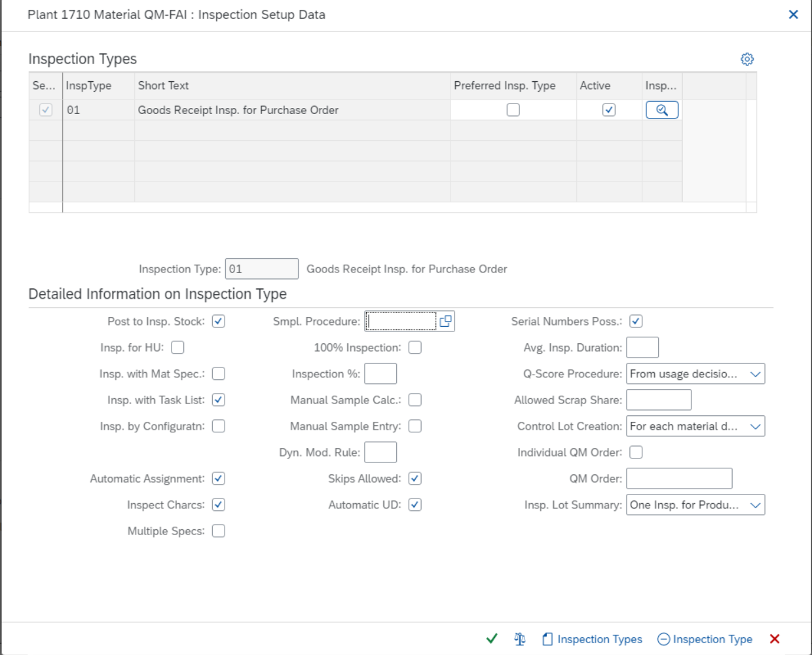Click the QM Order input field
The image size is (812, 655).
[x=679, y=478]
